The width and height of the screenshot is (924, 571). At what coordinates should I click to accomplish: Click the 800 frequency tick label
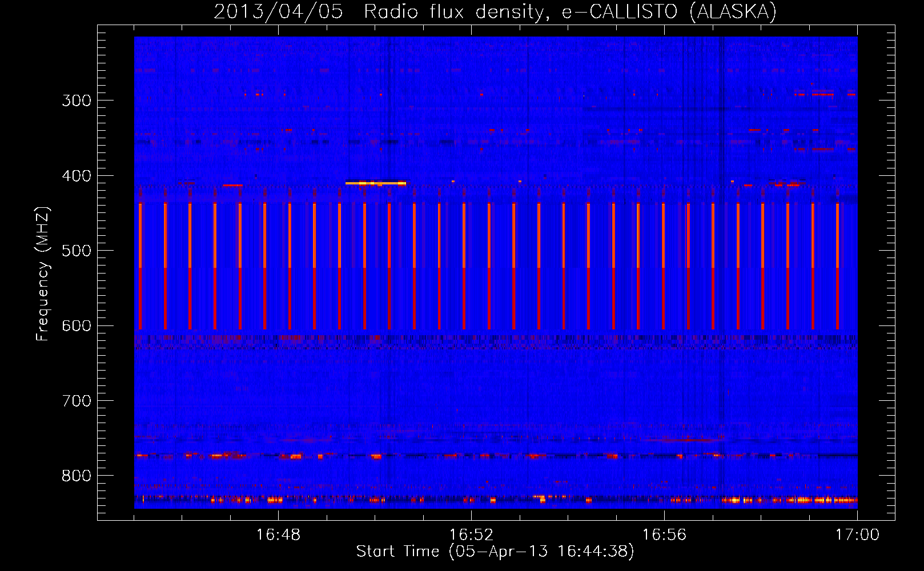[x=77, y=476]
